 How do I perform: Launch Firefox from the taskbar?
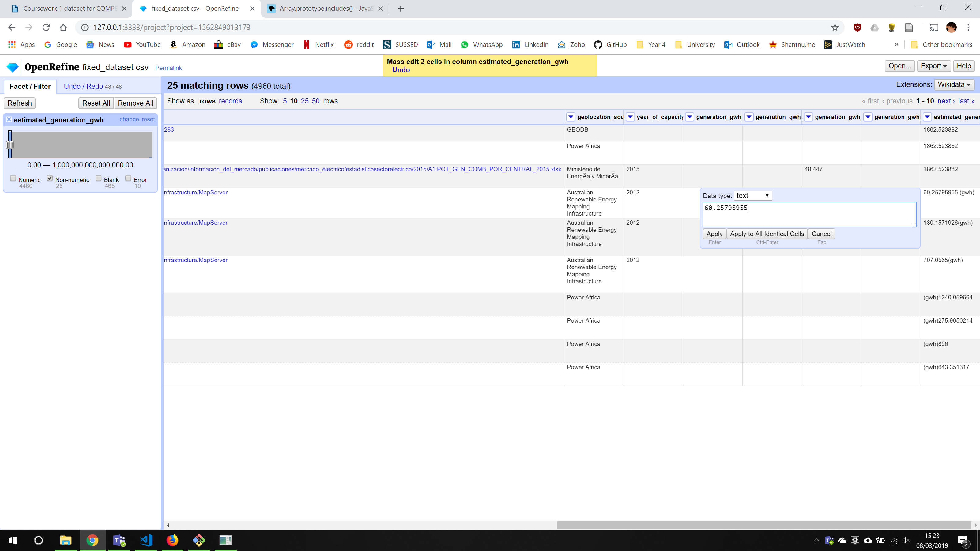172,540
